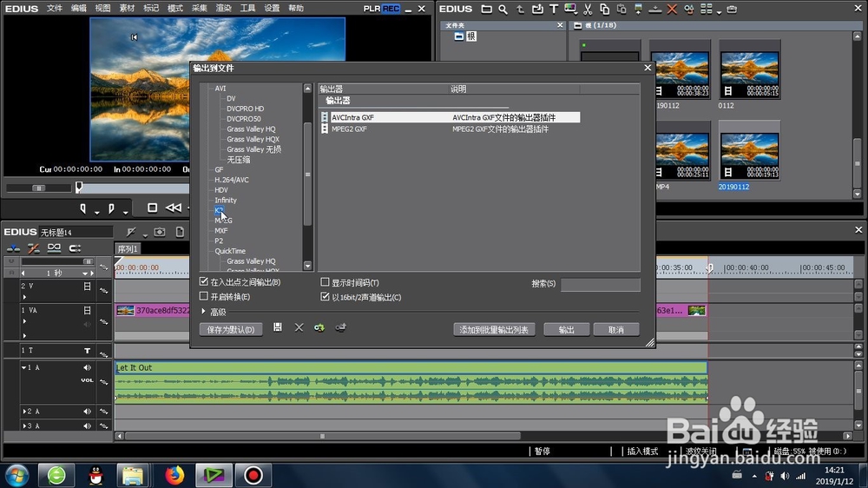This screenshot has height=488, width=868.
Task: Switch to the 序列1 sequence tab
Action: (x=128, y=249)
